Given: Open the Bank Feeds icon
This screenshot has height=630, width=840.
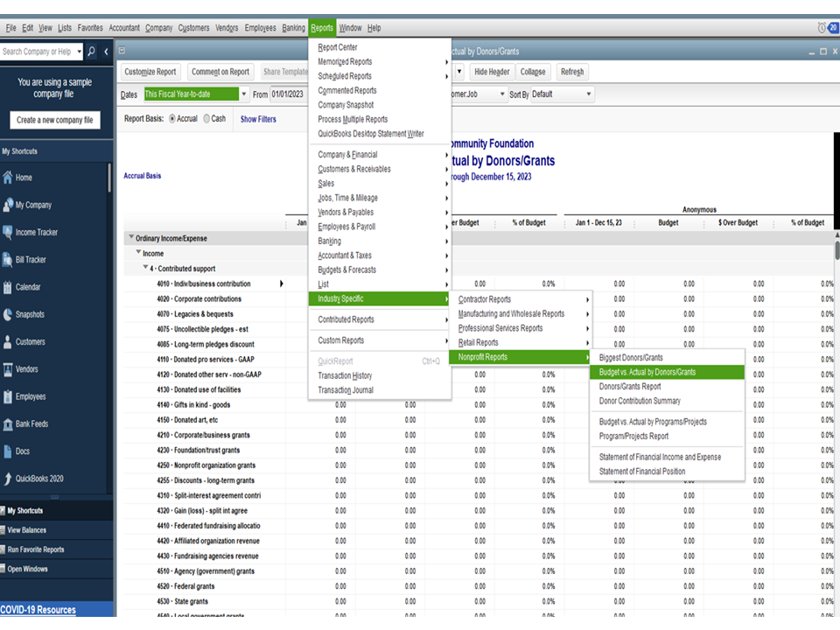Looking at the screenshot, I should tap(8, 424).
